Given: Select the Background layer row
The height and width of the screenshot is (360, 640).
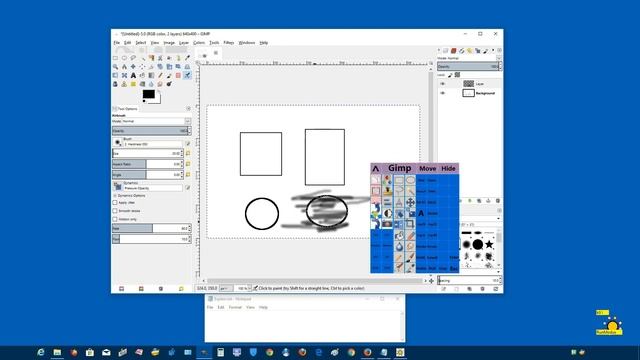Looking at the screenshot, I should pyautogui.click(x=469, y=93).
